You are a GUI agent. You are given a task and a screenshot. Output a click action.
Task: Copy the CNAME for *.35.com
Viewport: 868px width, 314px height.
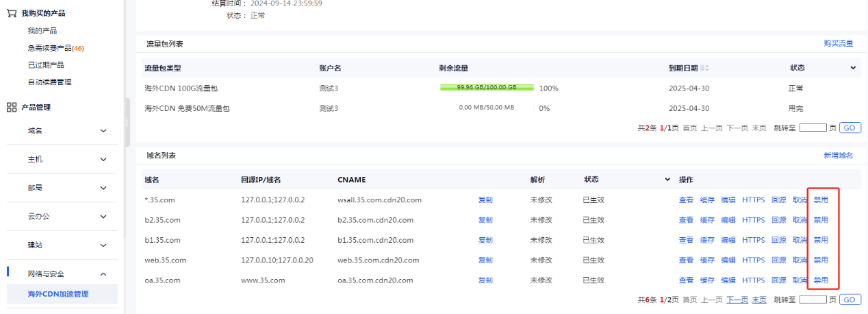485,200
